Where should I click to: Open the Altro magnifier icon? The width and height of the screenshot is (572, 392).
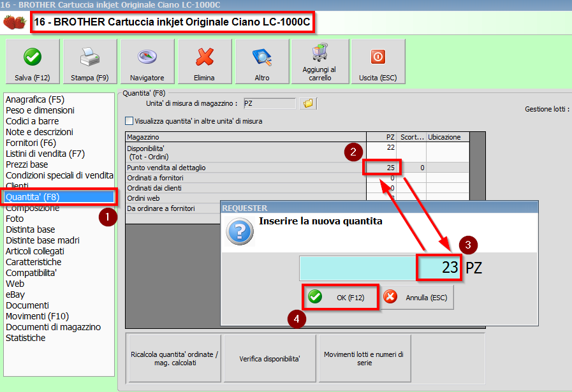click(262, 57)
